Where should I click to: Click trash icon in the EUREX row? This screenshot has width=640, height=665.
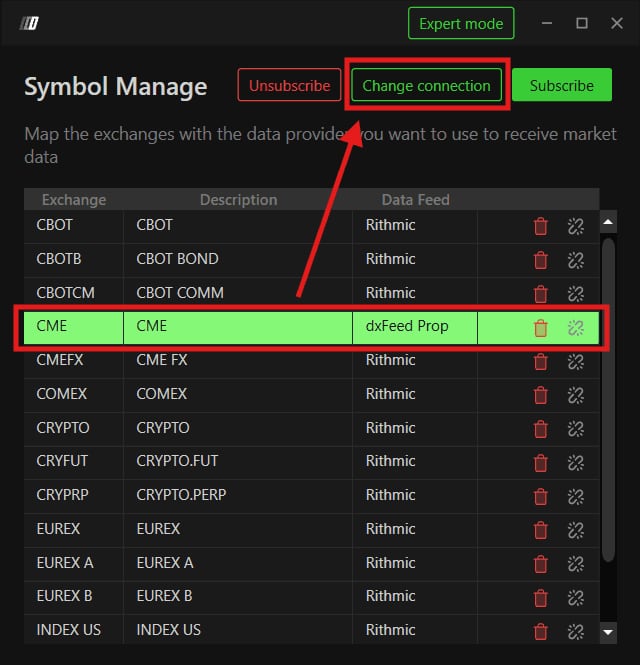coord(540,530)
